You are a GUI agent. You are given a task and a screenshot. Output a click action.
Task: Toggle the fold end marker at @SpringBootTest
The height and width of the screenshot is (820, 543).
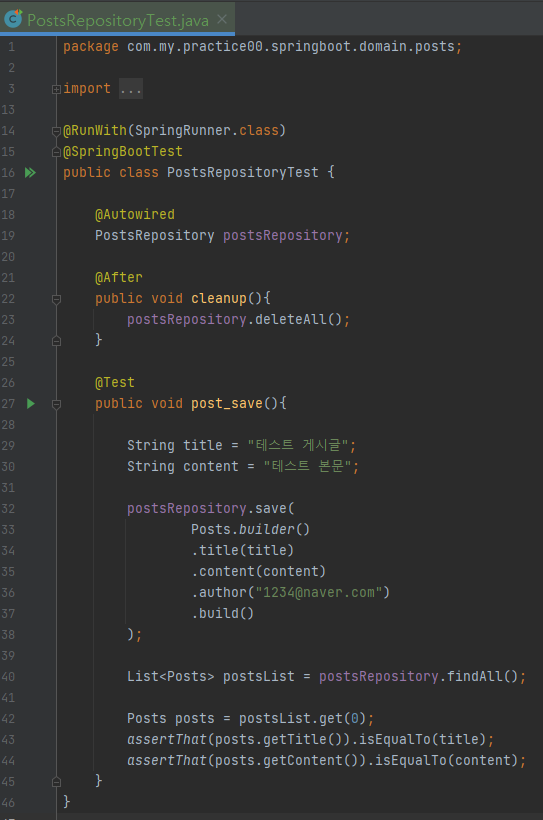pyautogui.click(x=56, y=152)
